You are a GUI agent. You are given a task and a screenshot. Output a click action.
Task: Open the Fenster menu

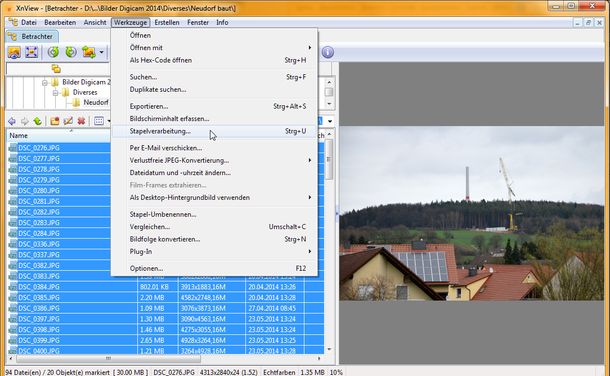(x=198, y=22)
